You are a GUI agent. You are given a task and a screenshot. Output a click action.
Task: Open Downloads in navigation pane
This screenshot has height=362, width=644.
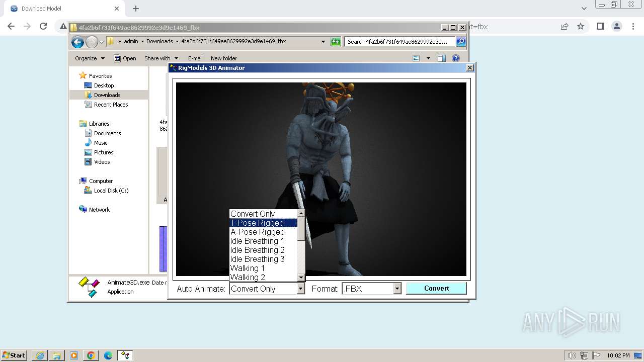(107, 95)
